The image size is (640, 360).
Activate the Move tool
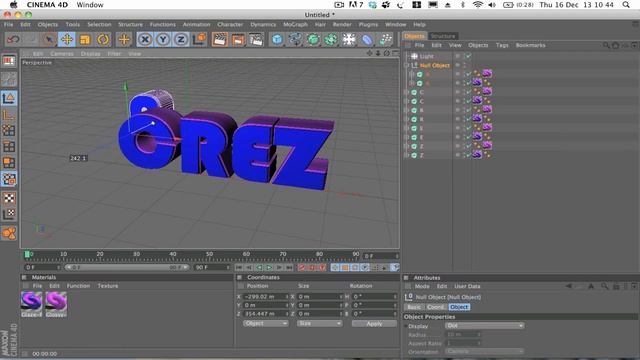[67, 40]
